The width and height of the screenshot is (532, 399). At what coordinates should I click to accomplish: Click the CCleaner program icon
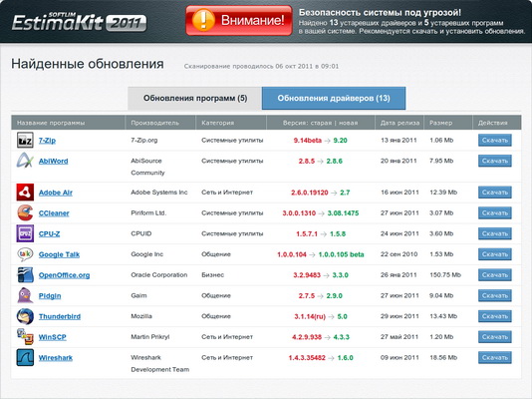coord(25,212)
